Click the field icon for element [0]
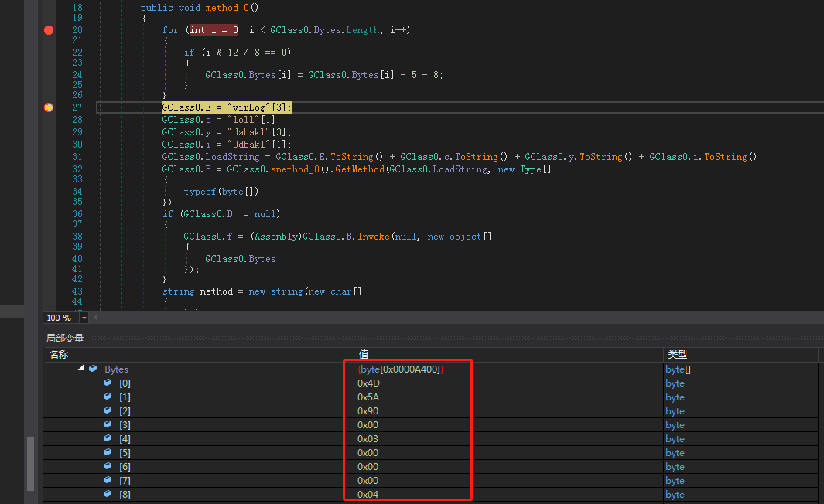824x504 pixels. click(108, 383)
